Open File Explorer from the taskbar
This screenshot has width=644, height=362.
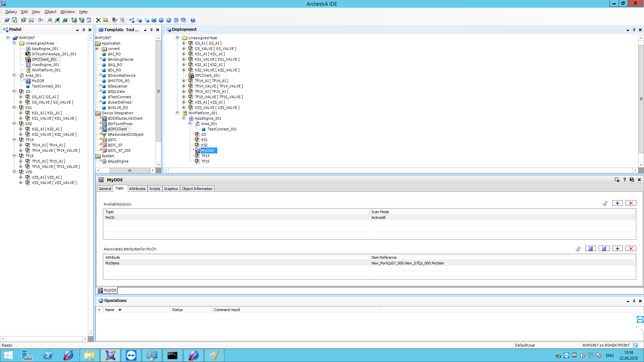click(89, 355)
